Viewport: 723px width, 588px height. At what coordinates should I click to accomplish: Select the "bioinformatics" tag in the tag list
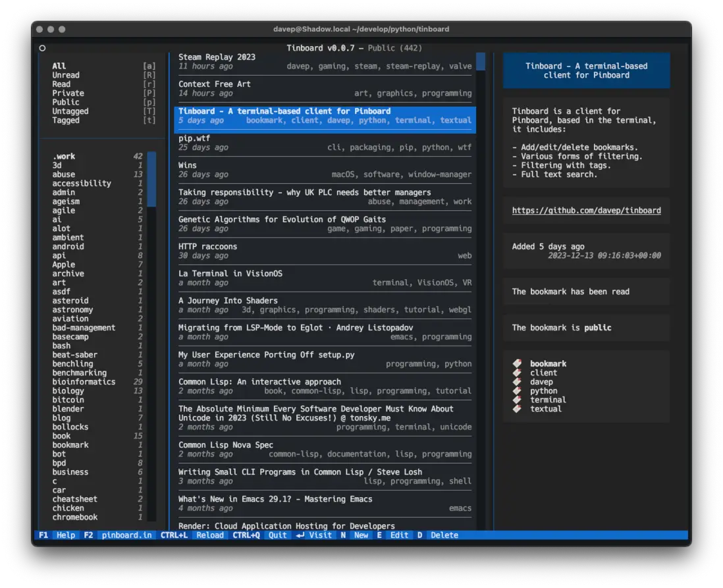tap(84, 382)
